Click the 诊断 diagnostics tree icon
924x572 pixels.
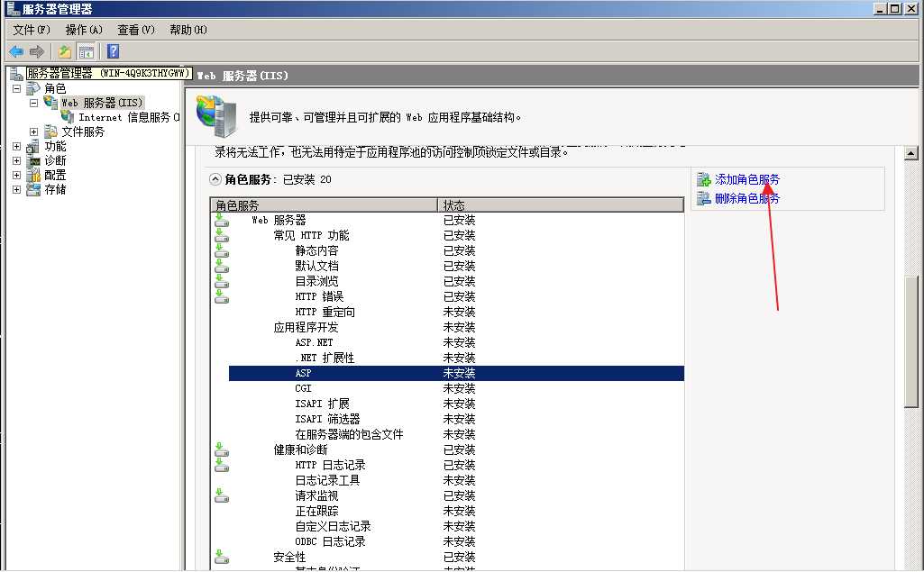click(33, 160)
